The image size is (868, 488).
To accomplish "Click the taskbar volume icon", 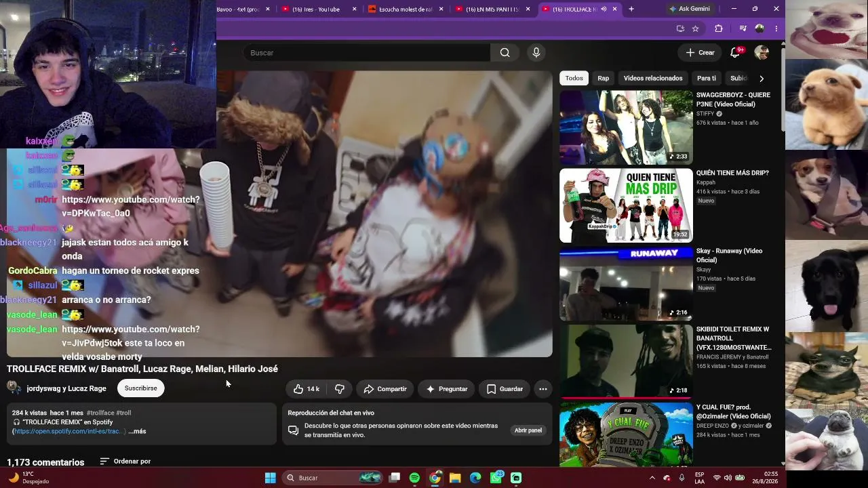I will [x=728, y=478].
